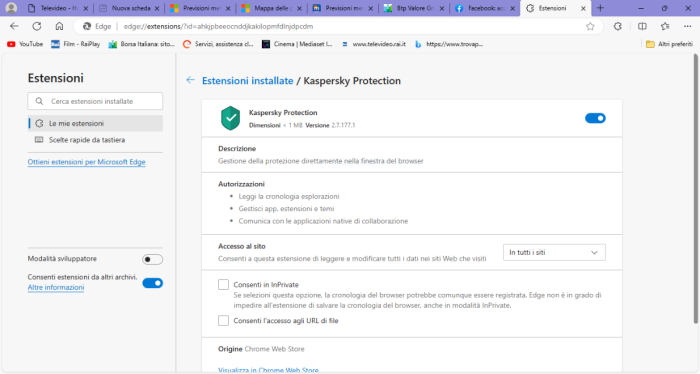The image size is (700, 374).
Task: Click the Kaspersky Protection shield icon
Action: coord(230,118)
